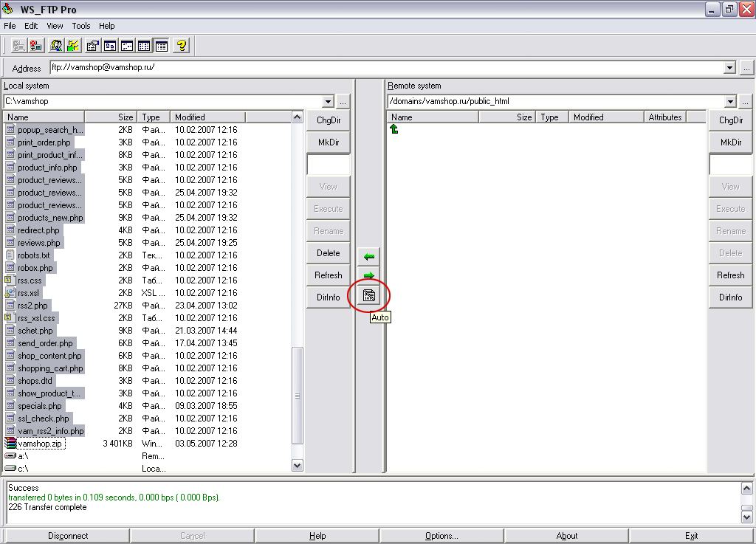Click the browse button beside remote path

click(746, 102)
